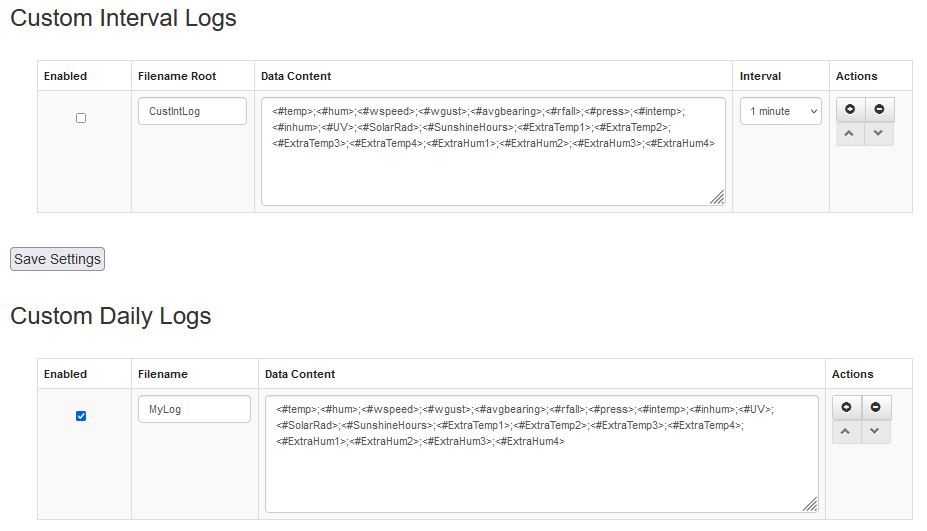927x531 pixels.
Task: Move the MyLog row down
Action: (x=875, y=432)
